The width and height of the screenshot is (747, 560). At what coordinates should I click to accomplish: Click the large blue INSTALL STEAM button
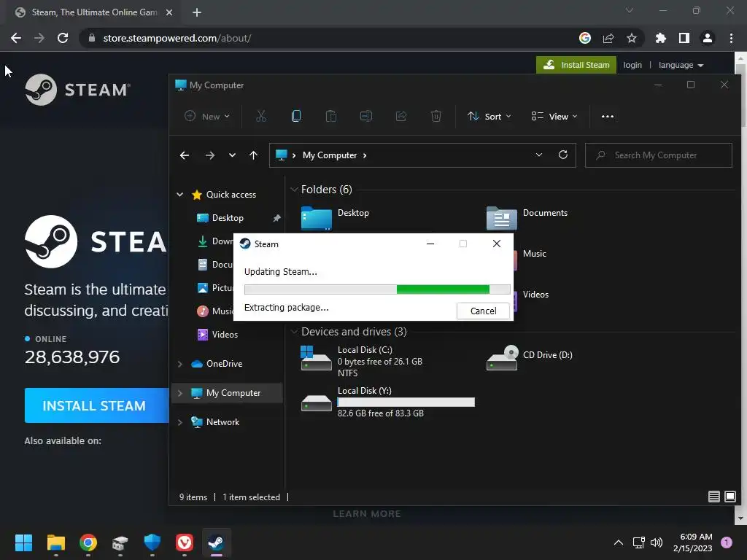point(97,405)
